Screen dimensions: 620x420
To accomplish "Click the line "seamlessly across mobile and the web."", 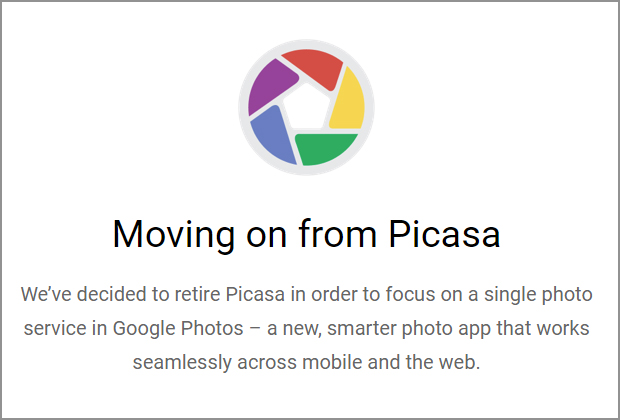I will [306, 363].
